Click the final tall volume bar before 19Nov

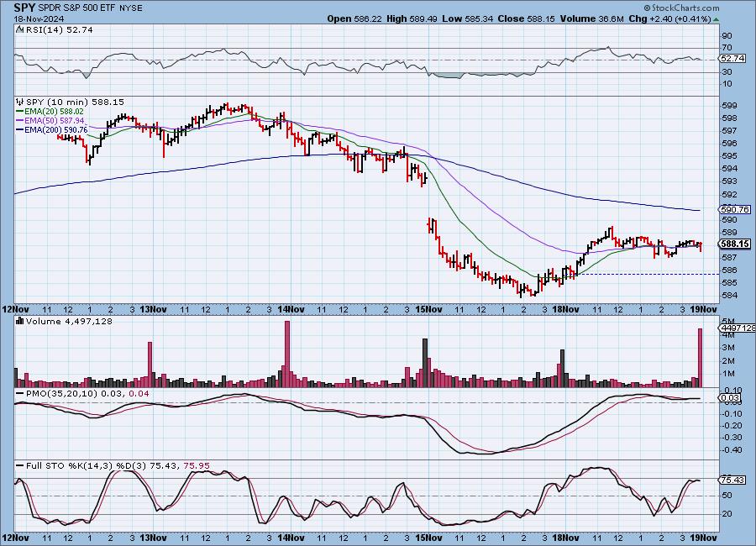tap(700, 358)
